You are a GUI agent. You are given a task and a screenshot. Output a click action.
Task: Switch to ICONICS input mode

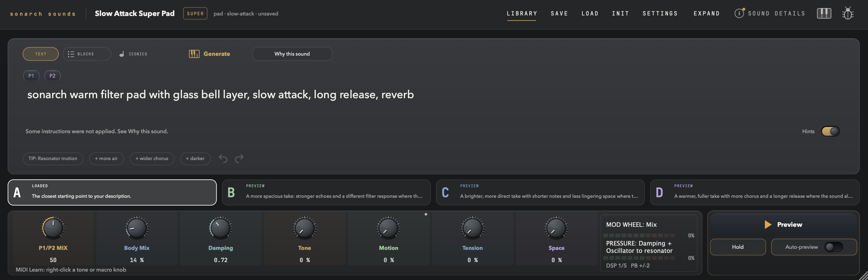click(x=133, y=54)
